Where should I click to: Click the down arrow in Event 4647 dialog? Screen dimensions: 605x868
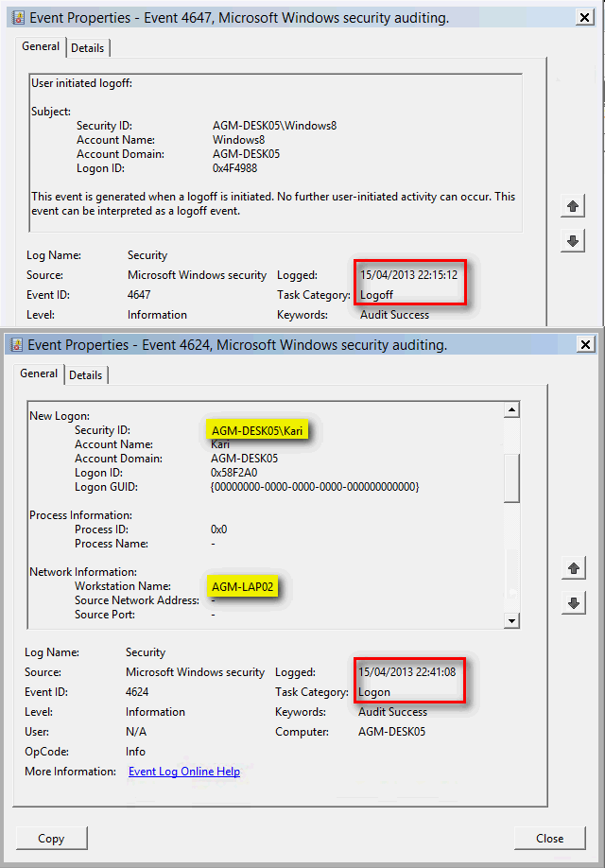pos(572,241)
